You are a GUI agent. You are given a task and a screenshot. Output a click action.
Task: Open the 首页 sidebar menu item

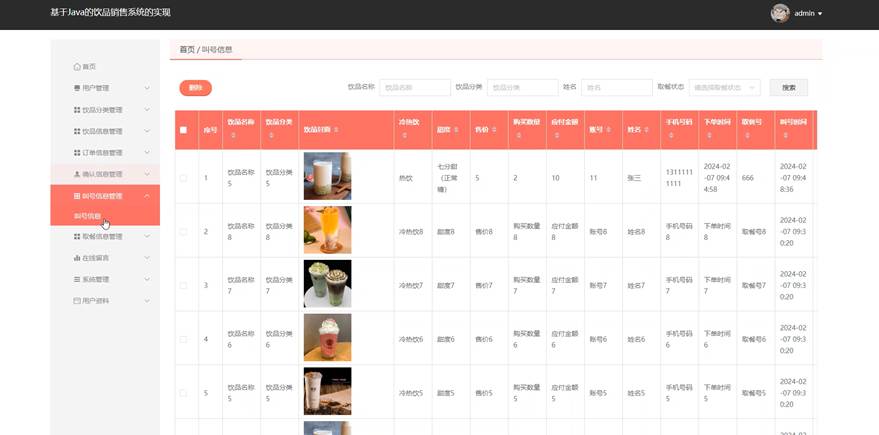pyautogui.click(x=105, y=67)
